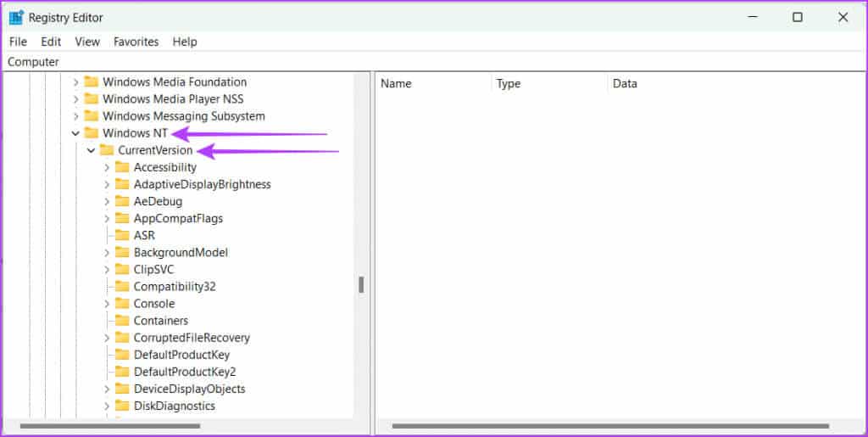This screenshot has height=437, width=868.
Task: Click the BackgroundModel folder icon
Action: (122, 253)
